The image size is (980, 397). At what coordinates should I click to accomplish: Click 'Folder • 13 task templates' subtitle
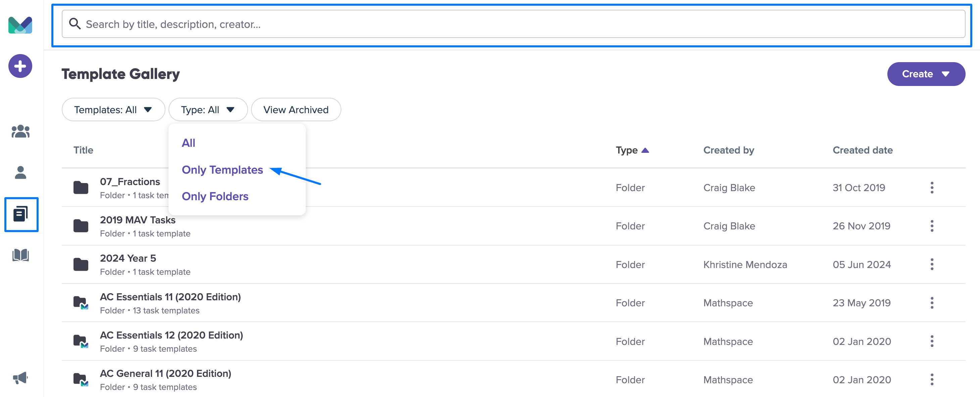149,311
